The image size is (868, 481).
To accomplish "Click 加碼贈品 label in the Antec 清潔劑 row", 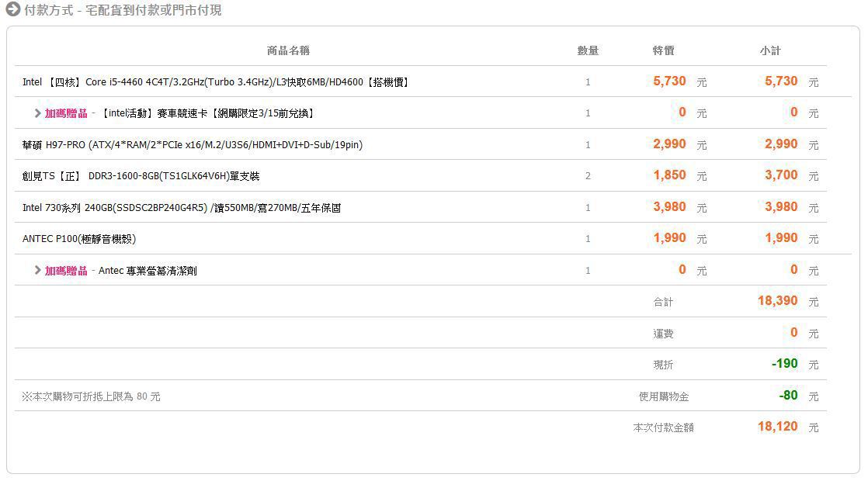I will (66, 270).
